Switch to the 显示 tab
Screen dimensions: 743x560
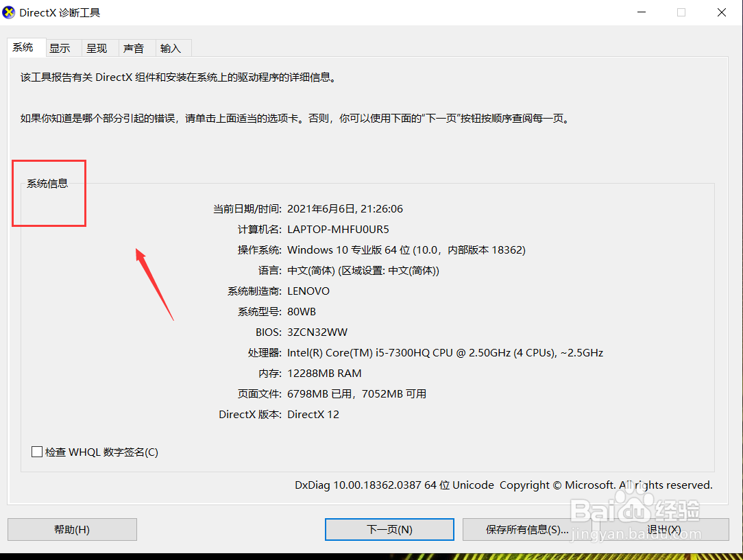64,48
